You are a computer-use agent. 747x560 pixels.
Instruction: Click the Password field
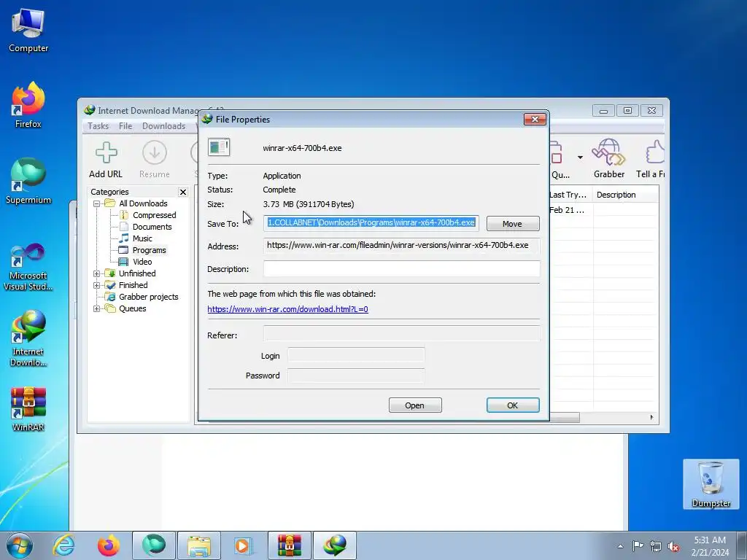pos(356,376)
